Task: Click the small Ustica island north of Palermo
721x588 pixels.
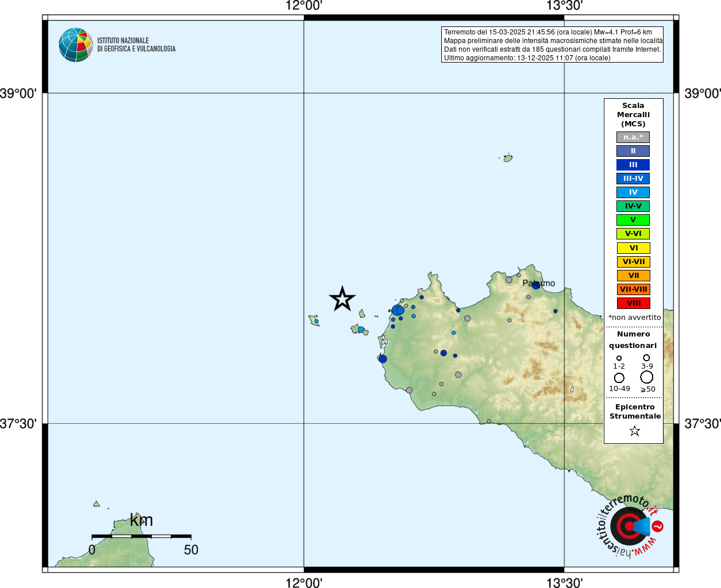Action: point(508,158)
